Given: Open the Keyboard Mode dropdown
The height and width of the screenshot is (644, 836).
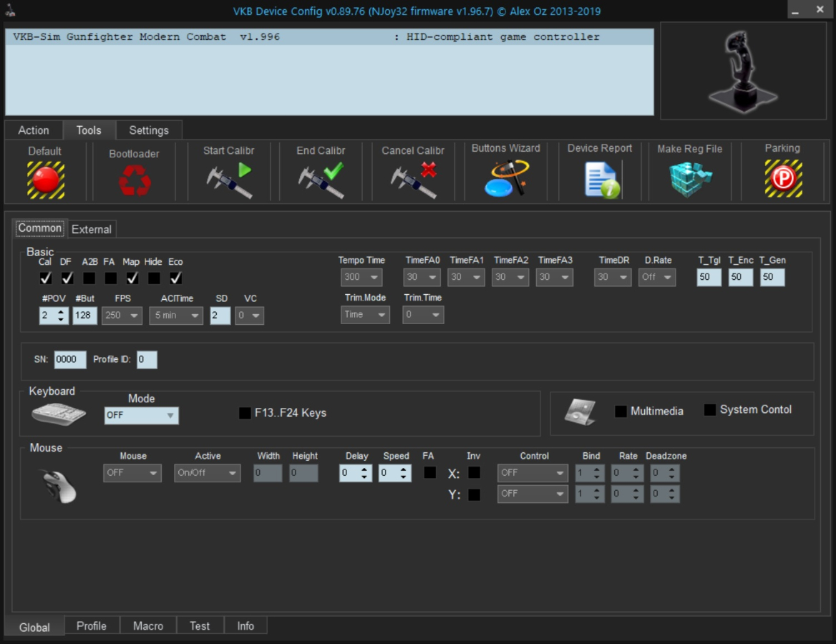Looking at the screenshot, I should 141,416.
